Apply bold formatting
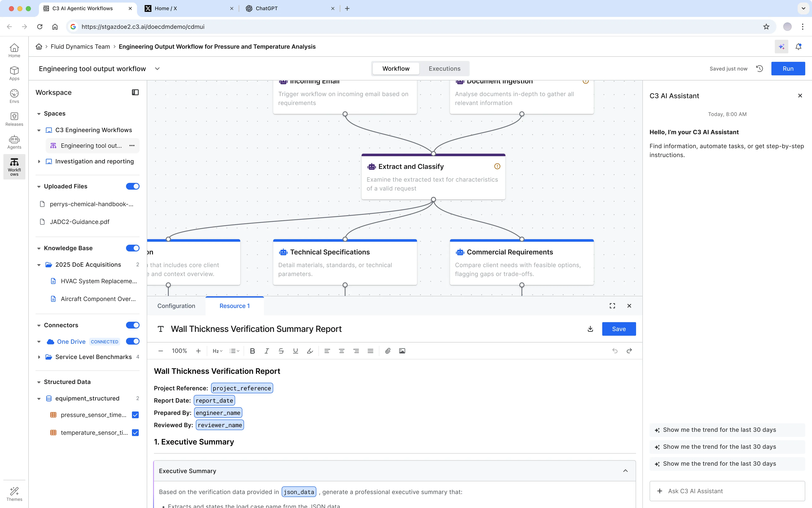This screenshot has width=812, height=508. tap(253, 351)
